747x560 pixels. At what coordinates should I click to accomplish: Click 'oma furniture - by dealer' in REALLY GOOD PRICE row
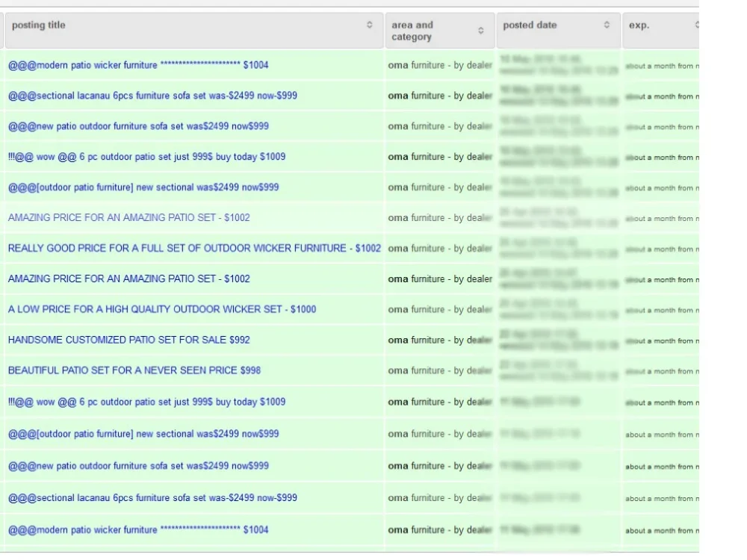click(x=440, y=248)
